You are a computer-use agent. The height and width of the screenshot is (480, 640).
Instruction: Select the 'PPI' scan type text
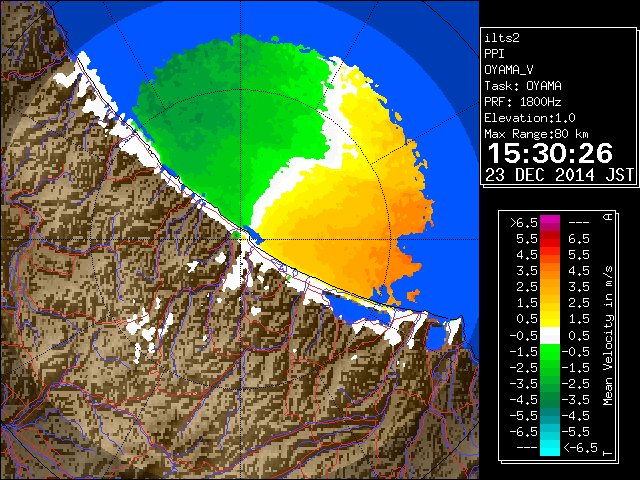494,54
